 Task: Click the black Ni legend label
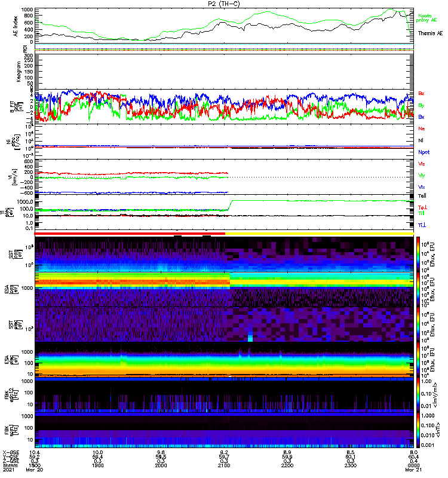click(x=421, y=140)
